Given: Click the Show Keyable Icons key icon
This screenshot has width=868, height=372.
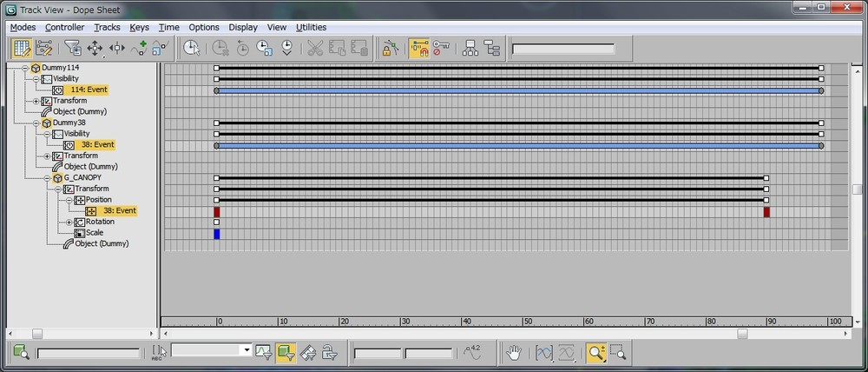Looking at the screenshot, I should (x=441, y=48).
